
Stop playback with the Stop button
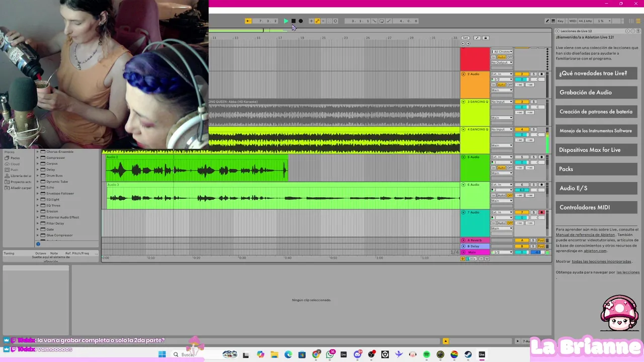tap(293, 21)
